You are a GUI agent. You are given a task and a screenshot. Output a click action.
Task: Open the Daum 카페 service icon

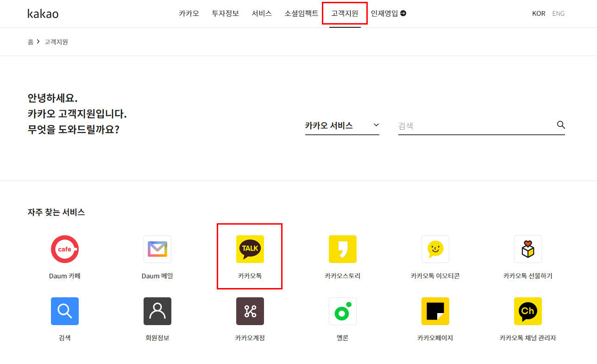65,249
